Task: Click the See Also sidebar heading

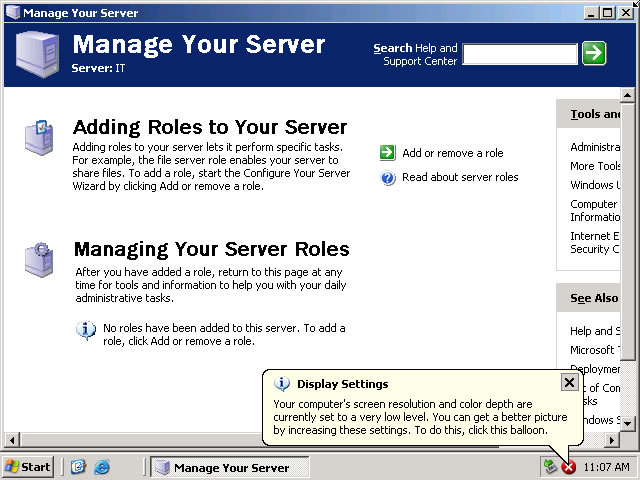Action: pyautogui.click(x=594, y=298)
